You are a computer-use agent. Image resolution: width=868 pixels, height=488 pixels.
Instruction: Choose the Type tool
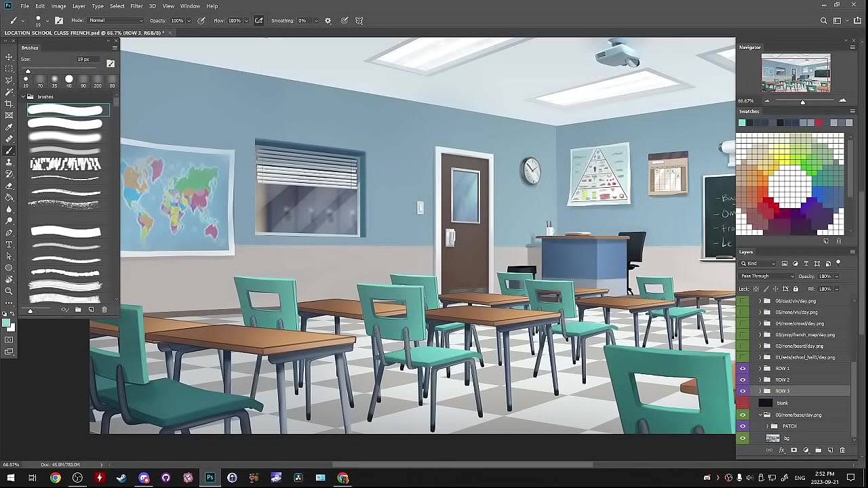tap(9, 244)
